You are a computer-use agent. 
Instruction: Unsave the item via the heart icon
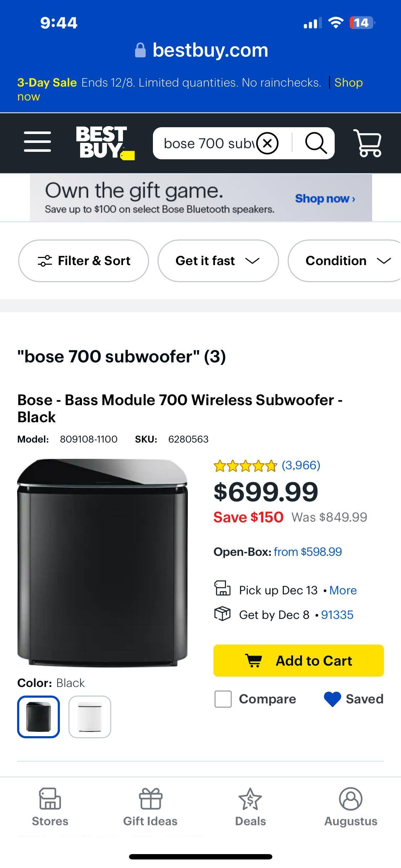point(332,699)
